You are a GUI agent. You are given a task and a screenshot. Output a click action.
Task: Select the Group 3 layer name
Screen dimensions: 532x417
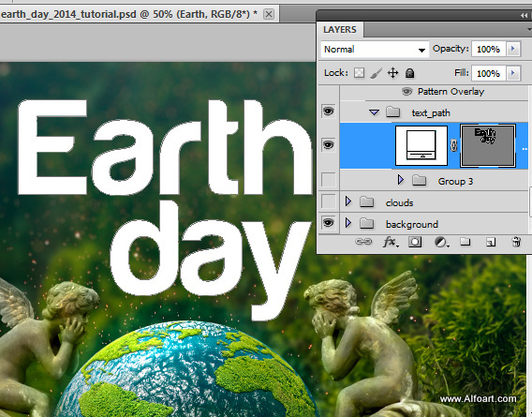coord(455,182)
